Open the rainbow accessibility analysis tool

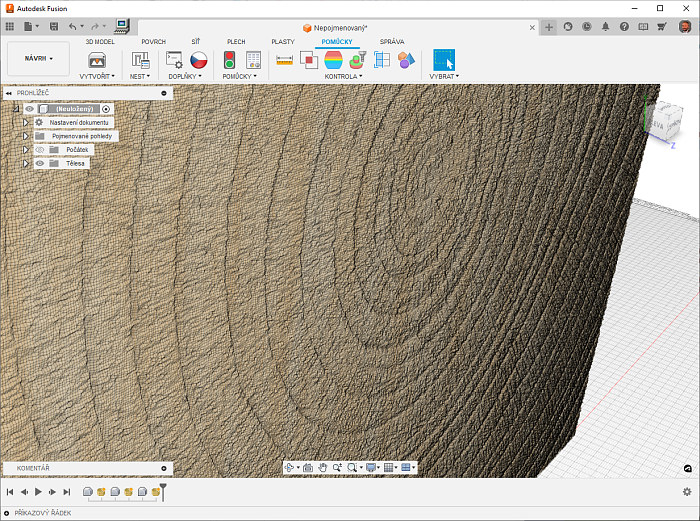333,60
